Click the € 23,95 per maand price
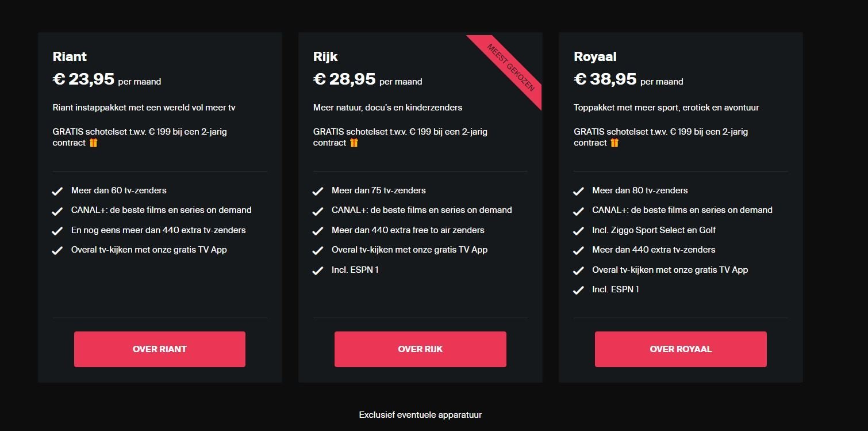Viewport: 868px width, 431px height. 107,79
